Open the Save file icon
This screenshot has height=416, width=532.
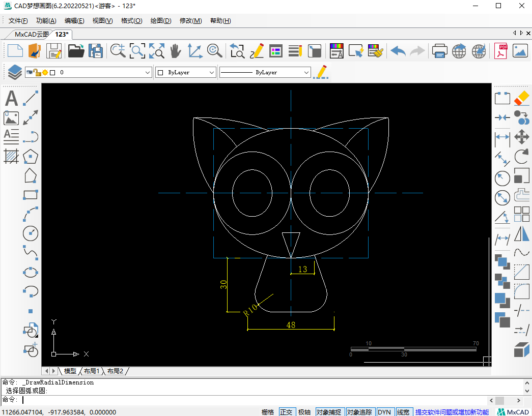(53, 51)
